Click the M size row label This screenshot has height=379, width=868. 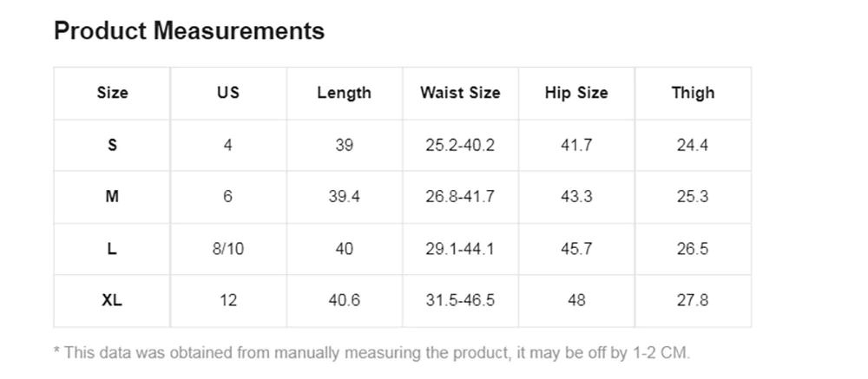112,196
